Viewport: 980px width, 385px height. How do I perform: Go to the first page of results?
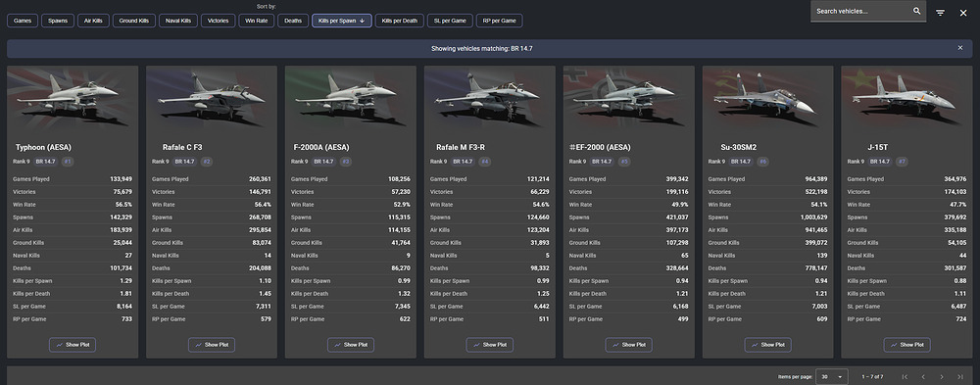pyautogui.click(x=905, y=377)
